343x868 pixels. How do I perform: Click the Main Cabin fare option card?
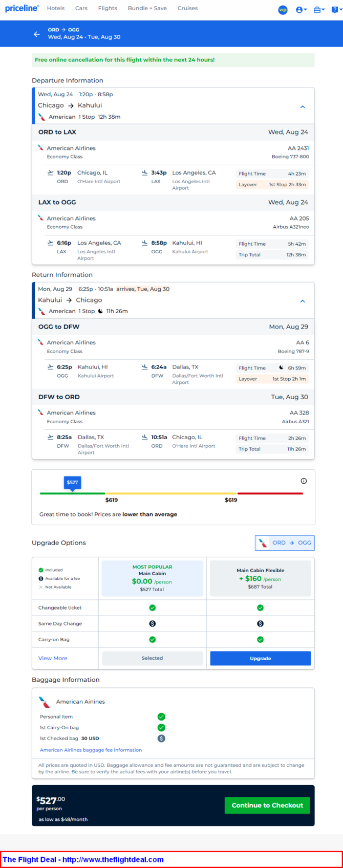click(152, 578)
